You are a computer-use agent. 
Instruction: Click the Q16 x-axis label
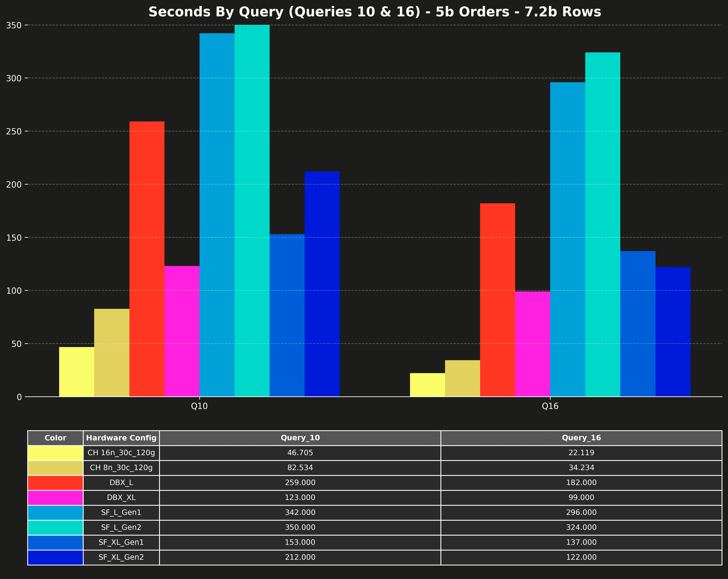click(x=550, y=406)
